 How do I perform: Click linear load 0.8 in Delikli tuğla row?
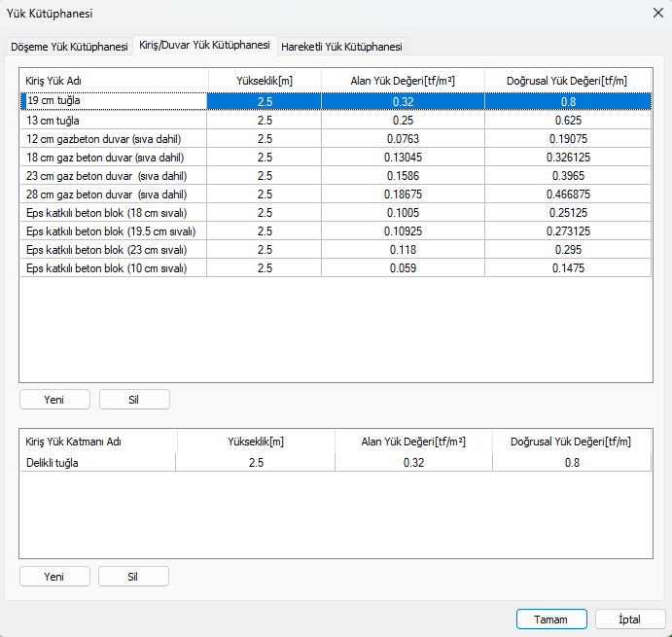572,463
